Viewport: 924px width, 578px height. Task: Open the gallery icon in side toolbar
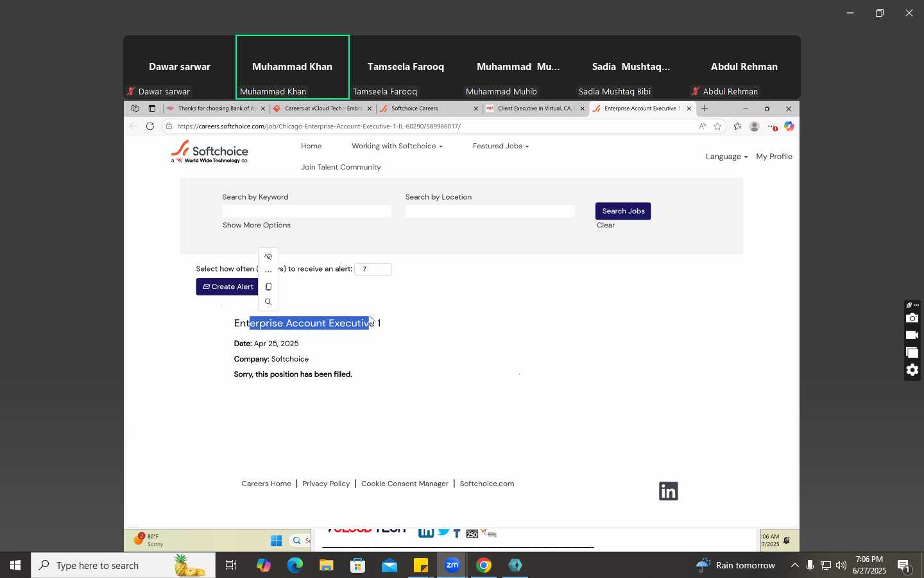point(912,353)
